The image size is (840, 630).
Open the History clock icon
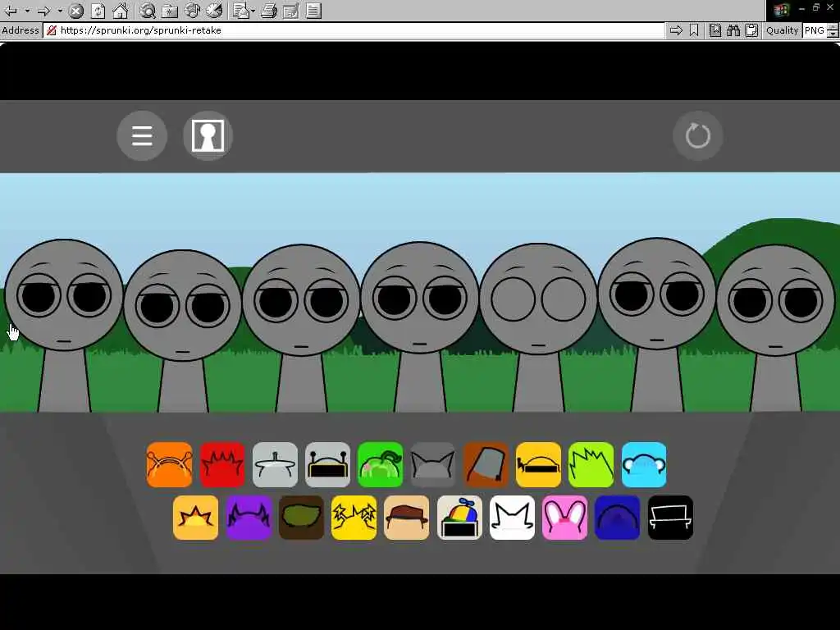214,11
